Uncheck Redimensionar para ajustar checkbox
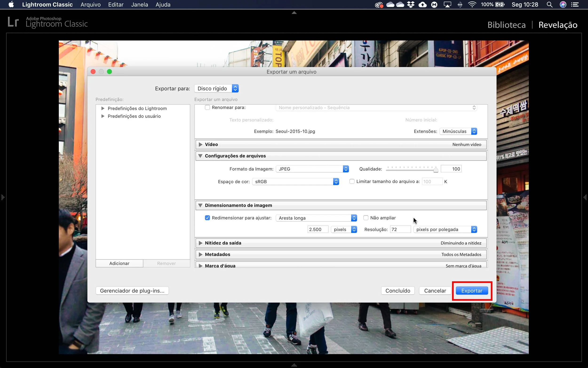The image size is (588, 368). point(207,218)
